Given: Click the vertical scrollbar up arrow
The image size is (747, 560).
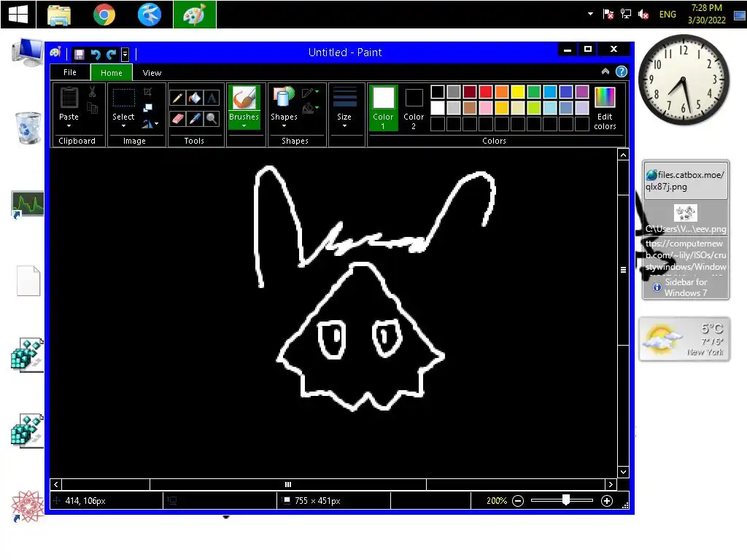Looking at the screenshot, I should click(623, 155).
